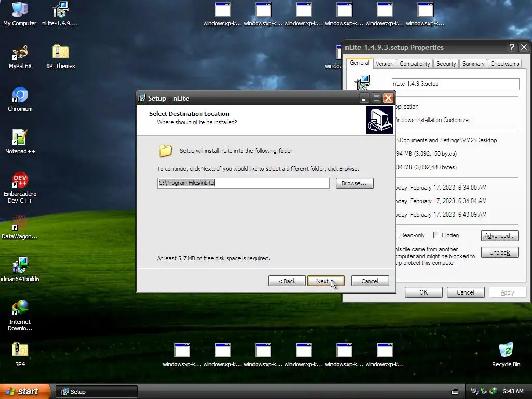
Task: Toggle the Hidden attribute checkbox
Action: tap(436, 235)
